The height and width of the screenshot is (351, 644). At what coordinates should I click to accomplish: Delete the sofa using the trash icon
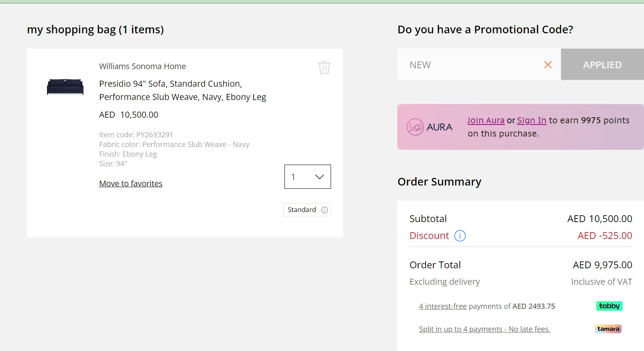tap(324, 67)
